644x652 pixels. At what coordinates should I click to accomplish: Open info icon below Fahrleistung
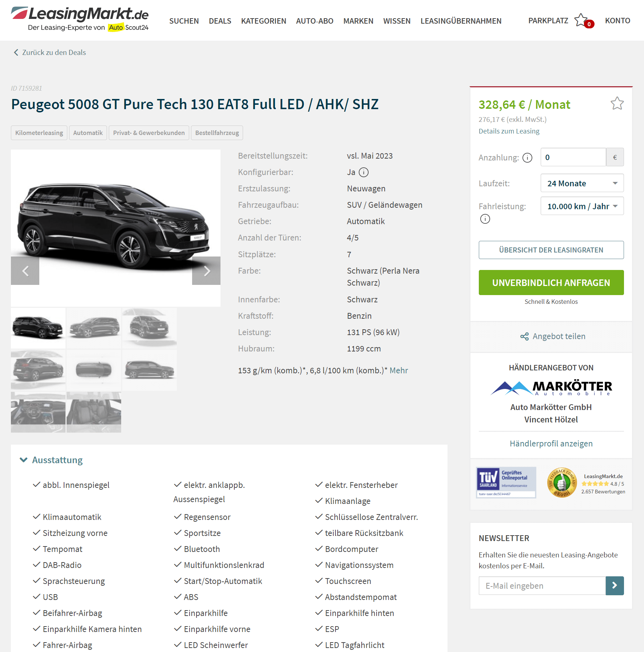click(485, 219)
